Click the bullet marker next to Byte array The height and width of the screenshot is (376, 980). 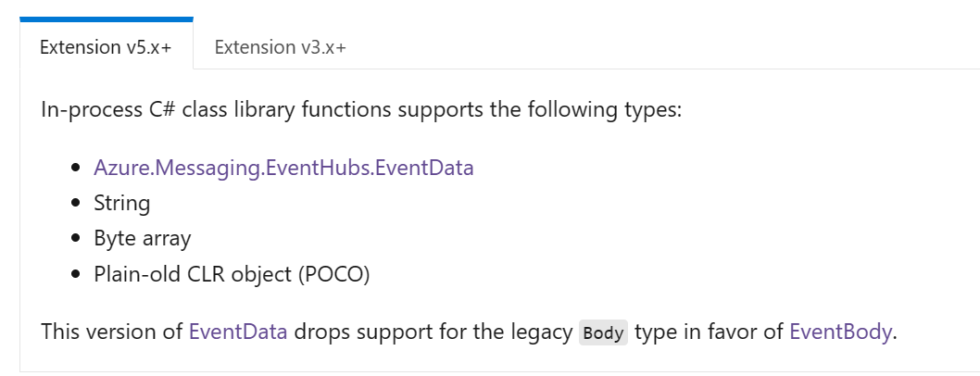coord(76,239)
